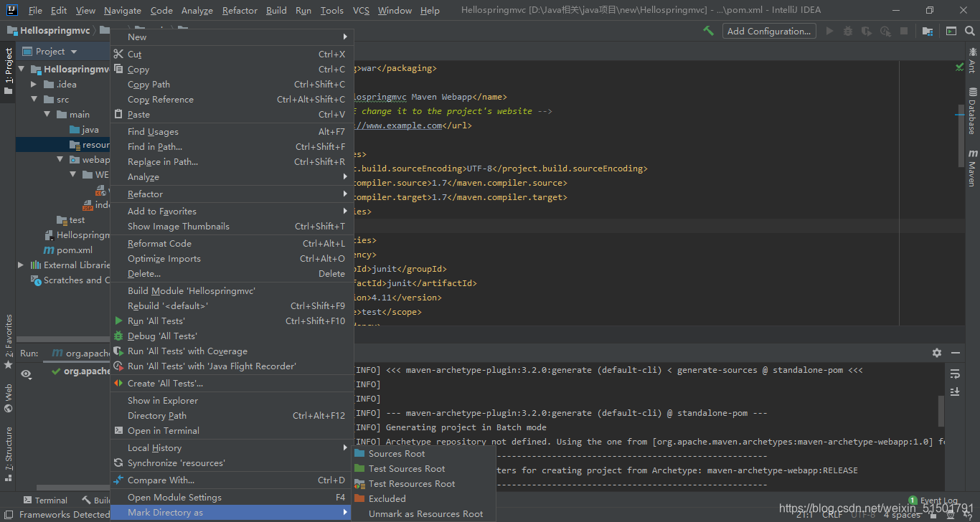
Task: Click Hellospringmvc breadcrumb in navigation bar
Action: [49, 31]
